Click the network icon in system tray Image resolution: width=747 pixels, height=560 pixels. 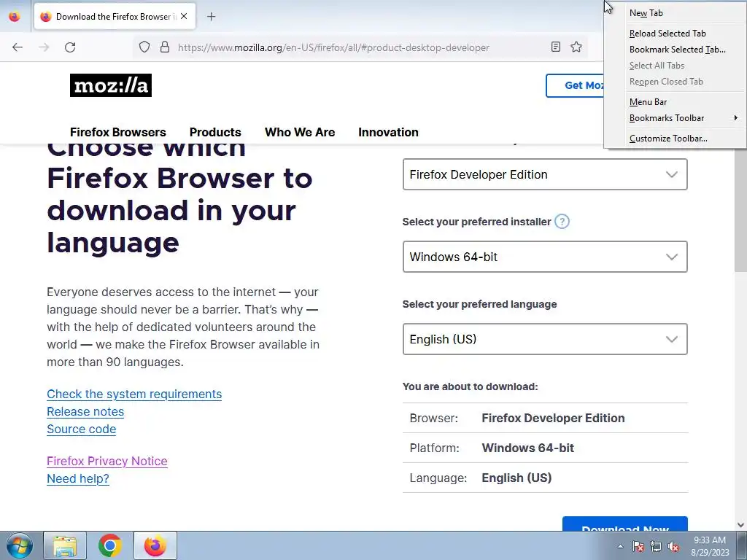coord(656,546)
